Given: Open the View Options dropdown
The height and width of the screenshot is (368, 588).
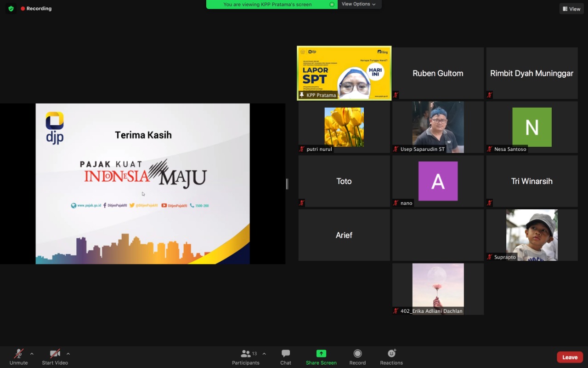Looking at the screenshot, I should [359, 4].
